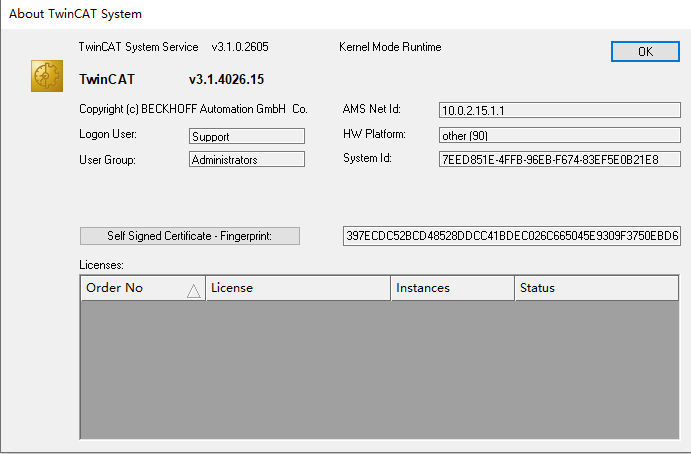Click the Kernel Mode Runtime text
This screenshot has height=454, width=691.
point(390,47)
